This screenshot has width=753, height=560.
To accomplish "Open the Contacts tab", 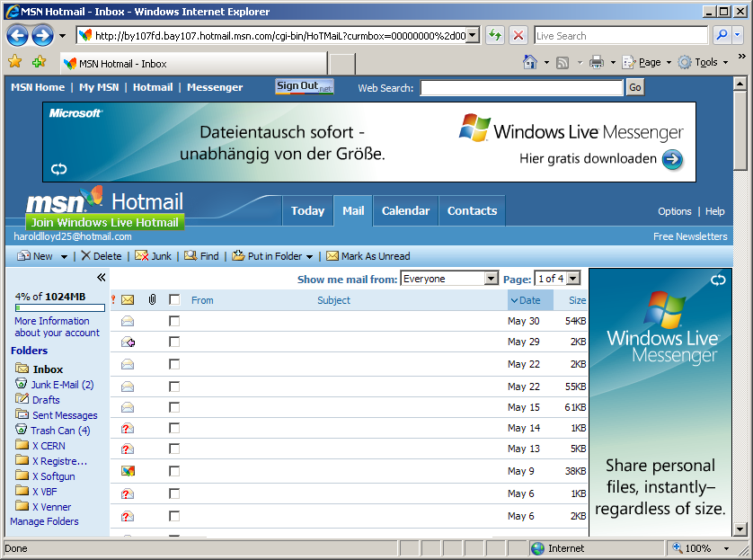I will [472, 211].
